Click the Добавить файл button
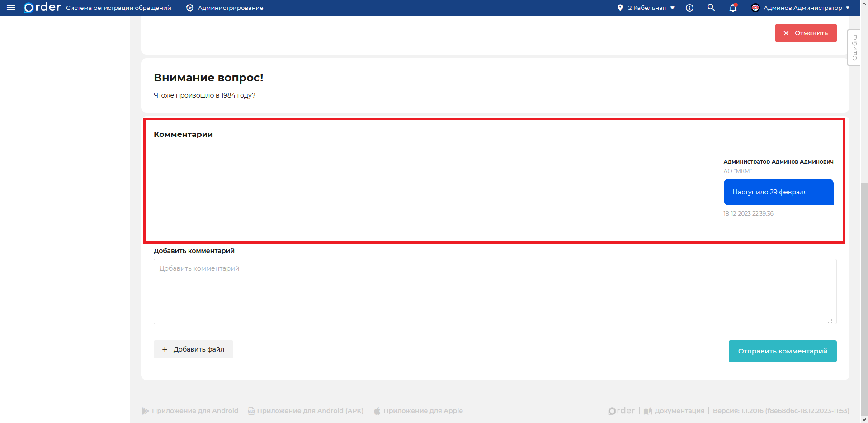This screenshot has width=868, height=423. (x=193, y=349)
